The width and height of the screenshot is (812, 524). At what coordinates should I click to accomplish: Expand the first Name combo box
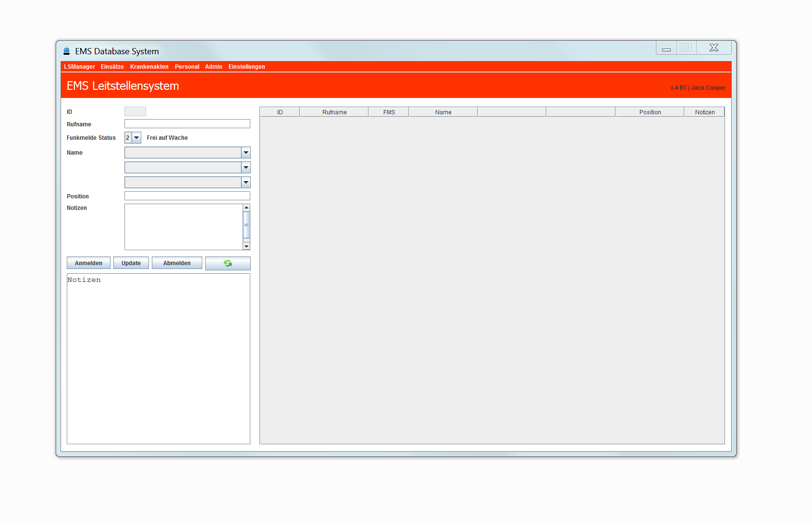coord(246,153)
